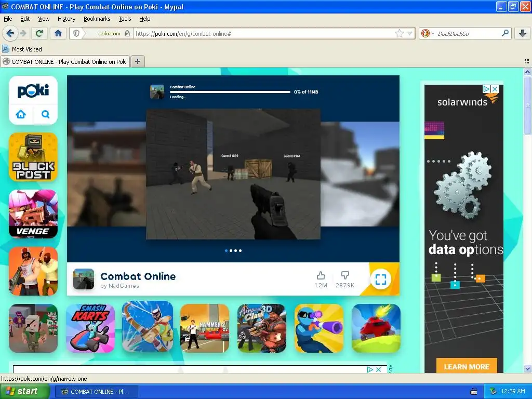The height and width of the screenshot is (399, 532).
Task: Click the Combat Online small game icon
Action: tap(84, 279)
